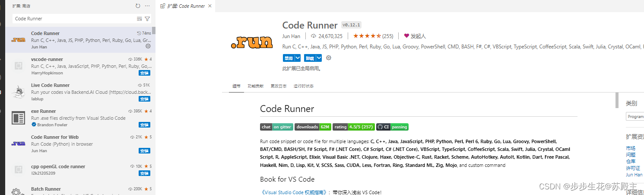Install Code Runner for Web
This screenshot has height=195, width=644.
[144, 151]
